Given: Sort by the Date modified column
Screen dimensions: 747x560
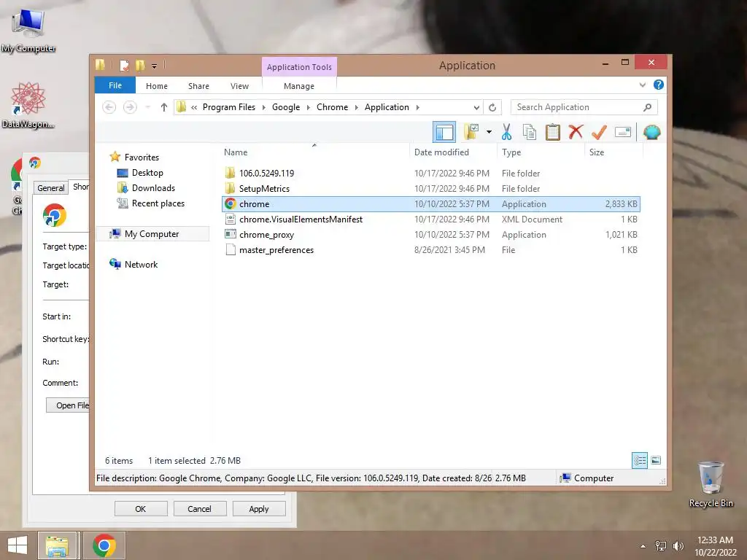Looking at the screenshot, I should tap(452, 152).
